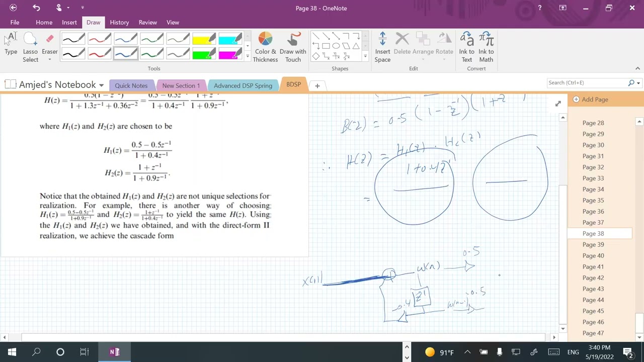Open Color & Thickness dialog
This screenshot has width=644, height=362.
(x=265, y=47)
